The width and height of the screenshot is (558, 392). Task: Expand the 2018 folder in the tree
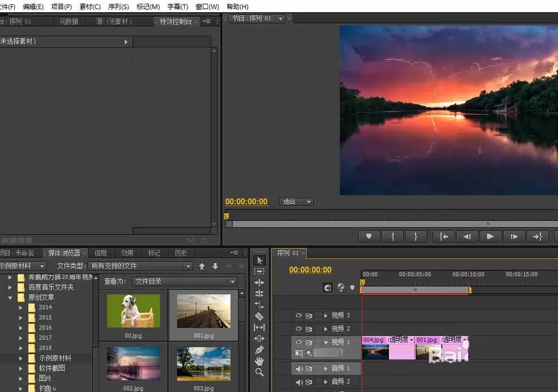click(x=21, y=348)
